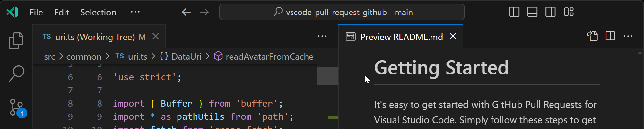644x129 pixels.
Task: Click the minimap slider in diff editor
Action: click(x=327, y=76)
